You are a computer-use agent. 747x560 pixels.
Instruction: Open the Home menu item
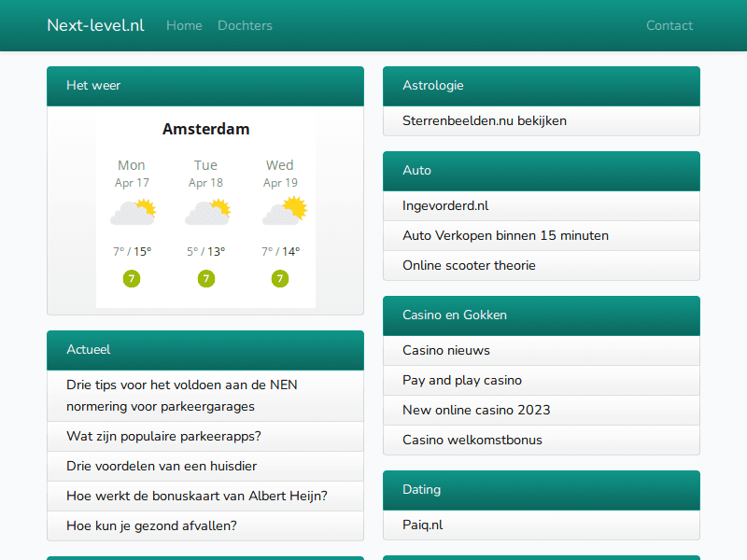click(184, 25)
